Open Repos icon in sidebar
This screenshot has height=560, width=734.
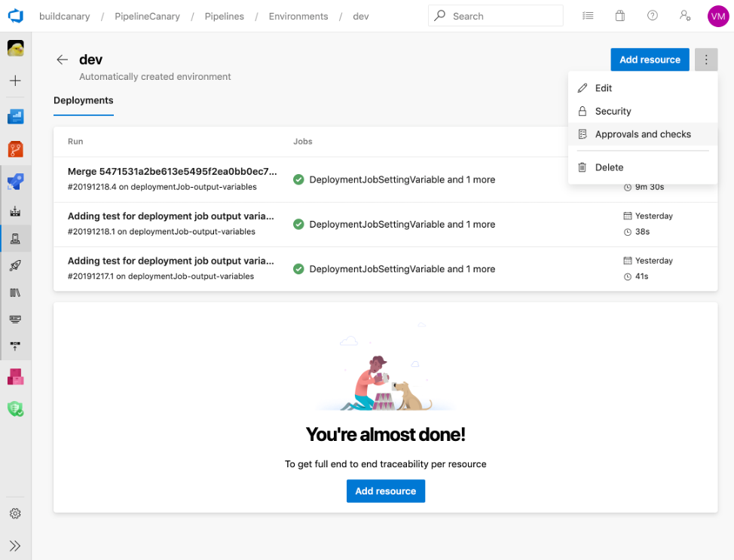[x=15, y=149]
